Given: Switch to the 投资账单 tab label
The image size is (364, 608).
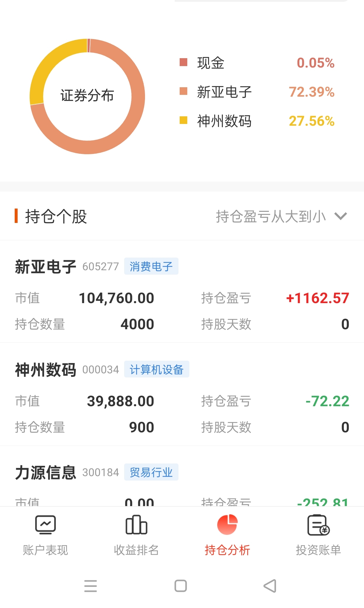Looking at the screenshot, I should 318,550.
